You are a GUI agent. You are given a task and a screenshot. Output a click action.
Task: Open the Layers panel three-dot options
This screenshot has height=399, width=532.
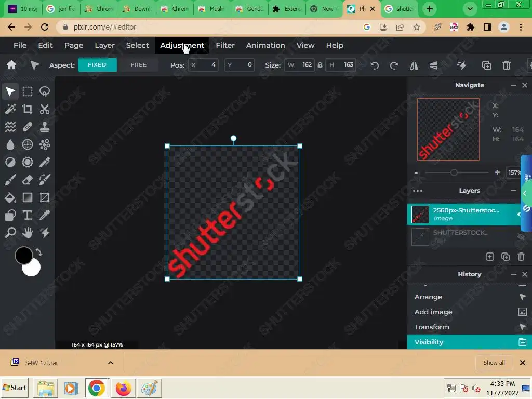click(x=418, y=191)
